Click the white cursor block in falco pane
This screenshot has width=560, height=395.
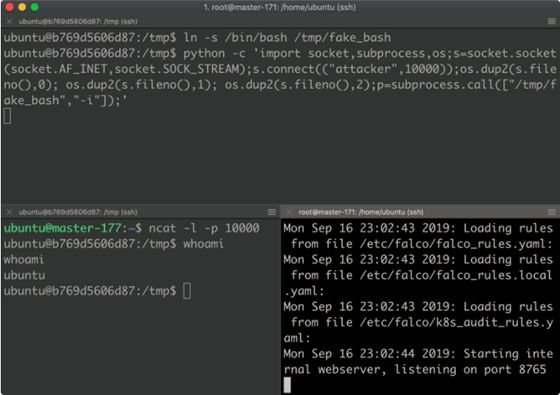[x=288, y=385]
